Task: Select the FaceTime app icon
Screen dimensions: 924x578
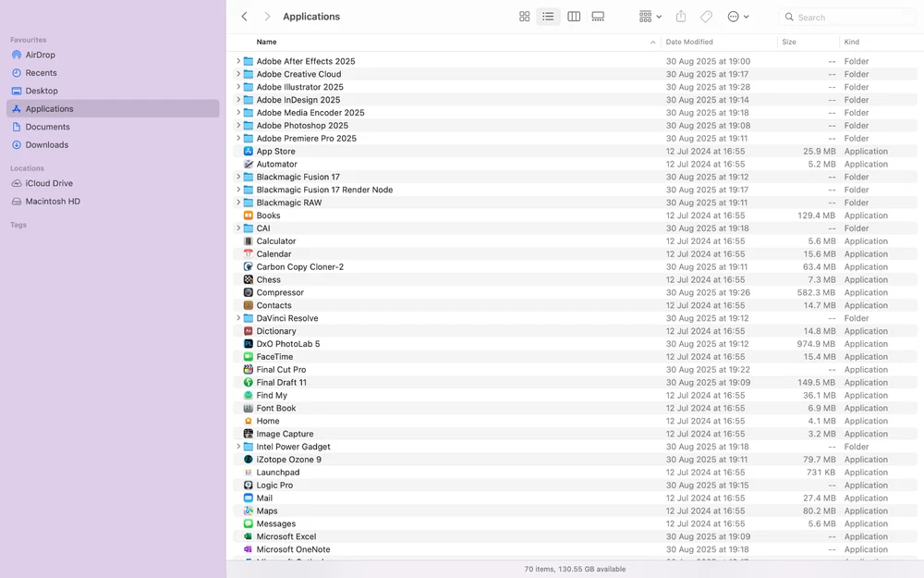Action: coord(249,357)
